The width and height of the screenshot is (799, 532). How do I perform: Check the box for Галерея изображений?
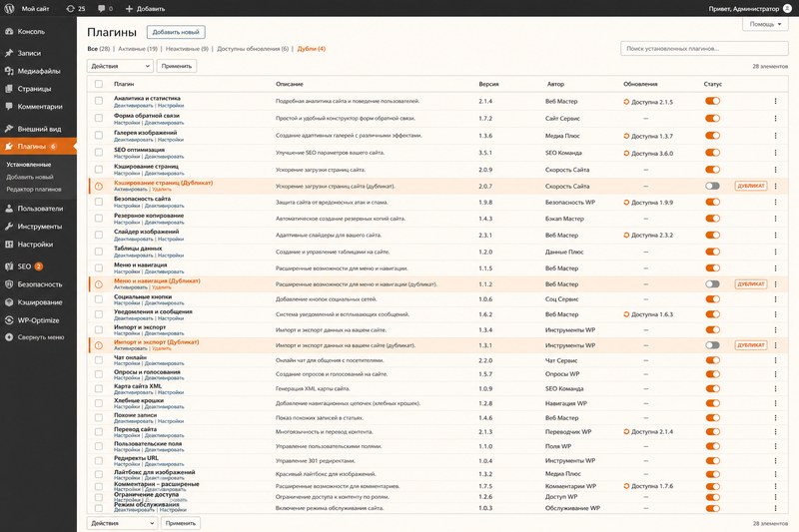coord(99,136)
